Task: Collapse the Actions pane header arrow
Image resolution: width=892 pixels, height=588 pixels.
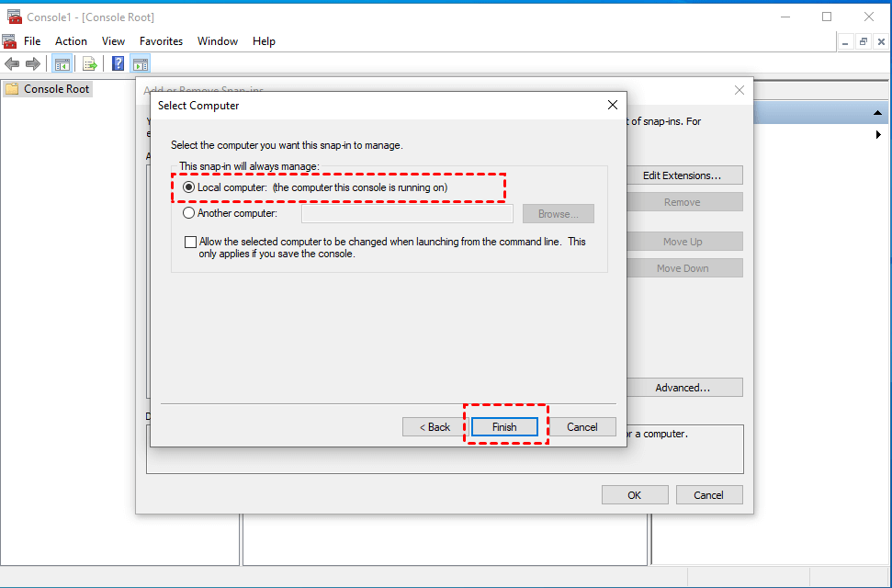Action: tap(878, 113)
